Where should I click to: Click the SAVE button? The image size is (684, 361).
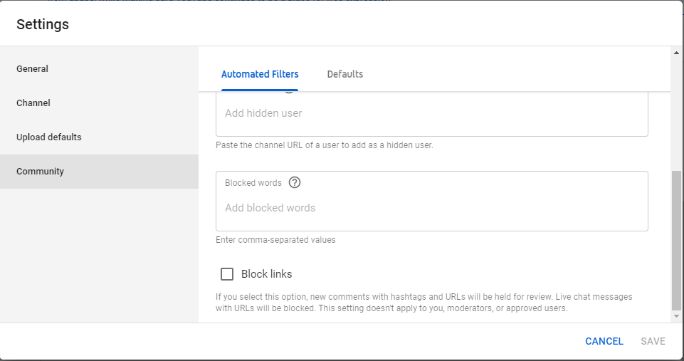653,341
